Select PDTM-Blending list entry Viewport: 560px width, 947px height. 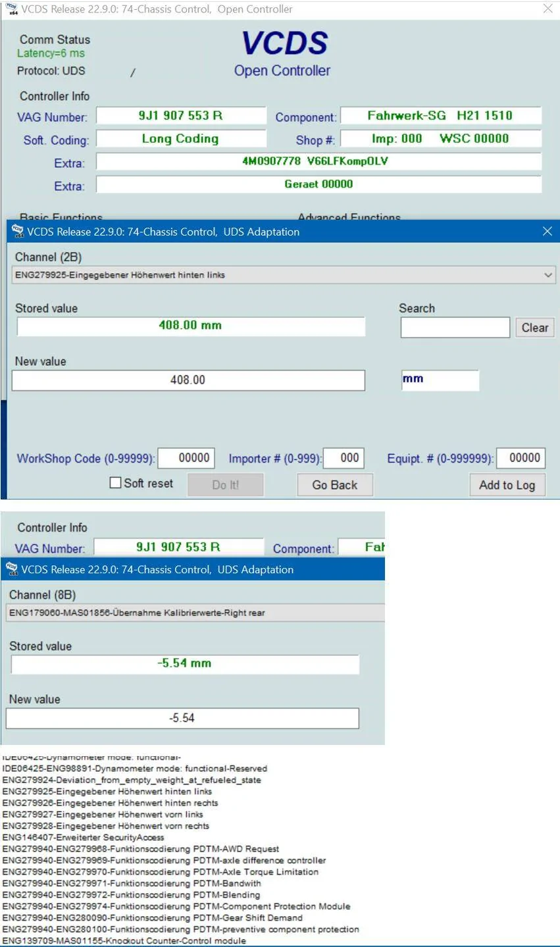(x=131, y=895)
